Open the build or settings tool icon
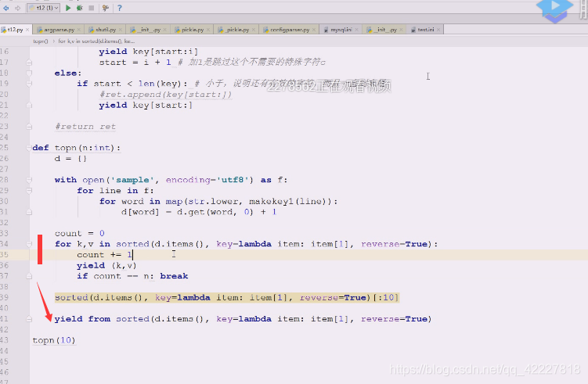 click(106, 8)
